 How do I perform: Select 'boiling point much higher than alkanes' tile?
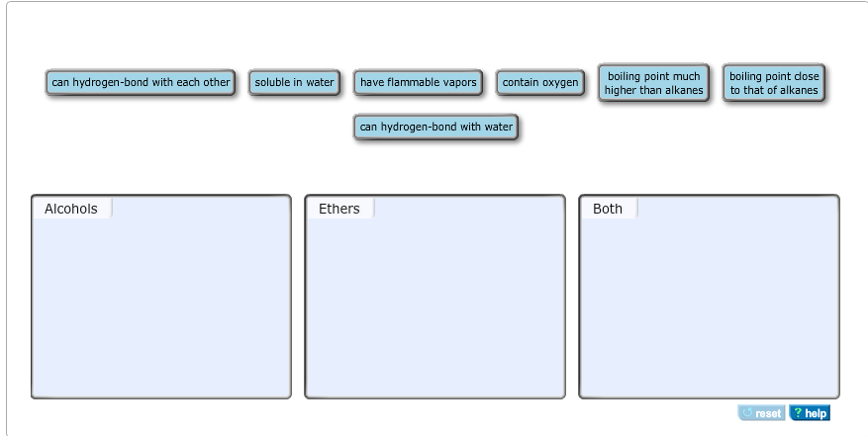coord(653,83)
